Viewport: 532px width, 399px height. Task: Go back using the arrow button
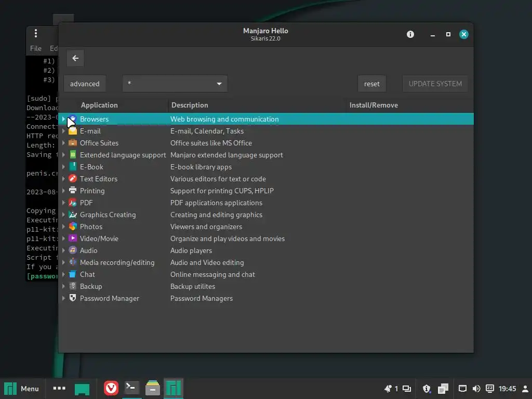point(75,58)
